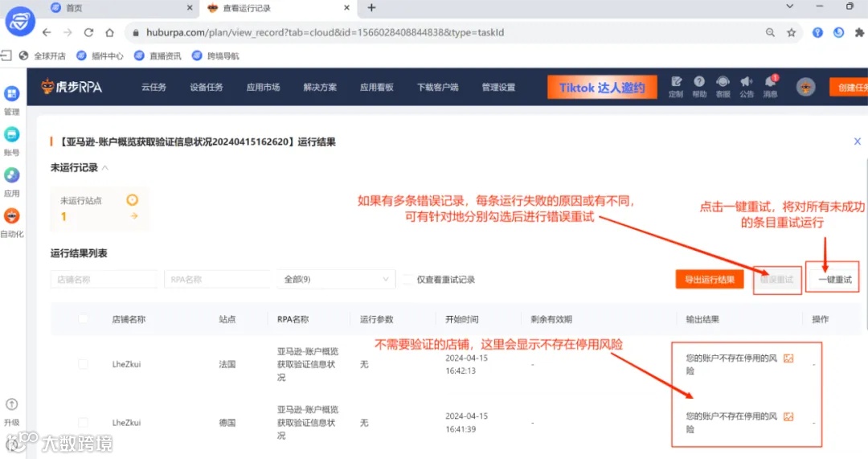The height and width of the screenshot is (459, 868).
Task: Click the 店铺名称 search field
Action: point(104,280)
